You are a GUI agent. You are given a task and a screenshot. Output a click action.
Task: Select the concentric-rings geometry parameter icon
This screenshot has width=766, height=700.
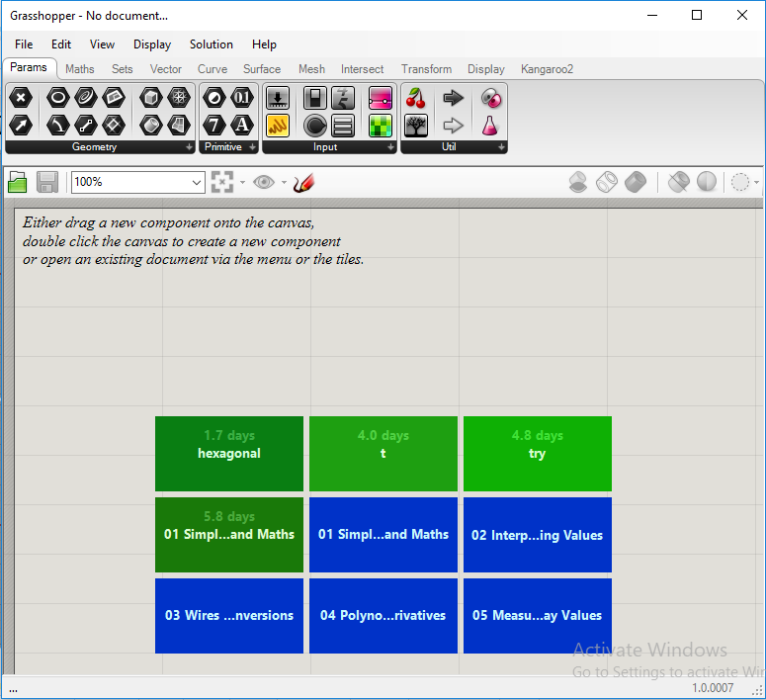click(x=85, y=98)
